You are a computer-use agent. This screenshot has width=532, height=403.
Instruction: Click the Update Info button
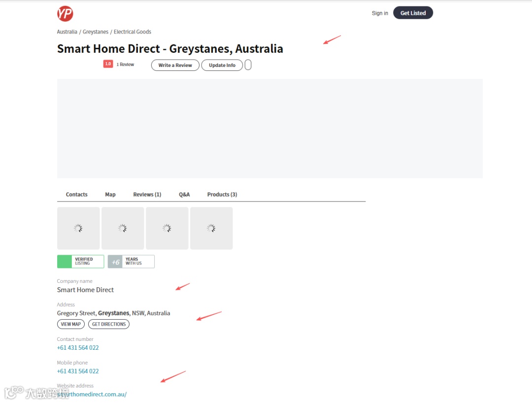tap(222, 65)
